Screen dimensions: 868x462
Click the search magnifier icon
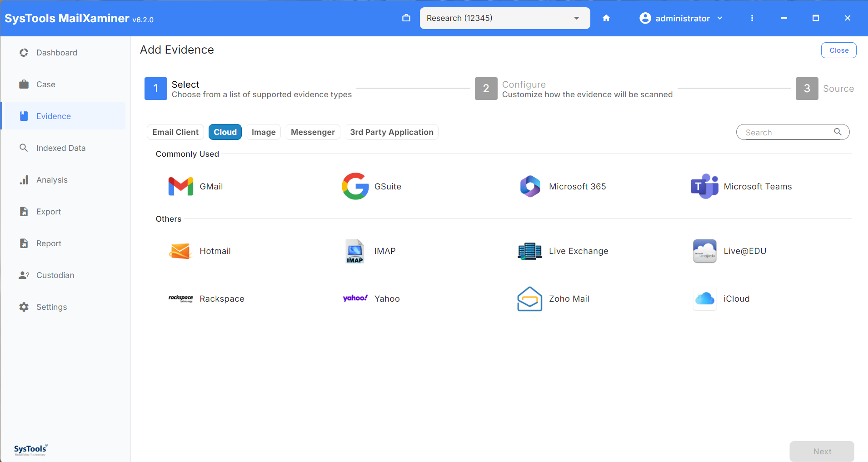click(x=838, y=132)
